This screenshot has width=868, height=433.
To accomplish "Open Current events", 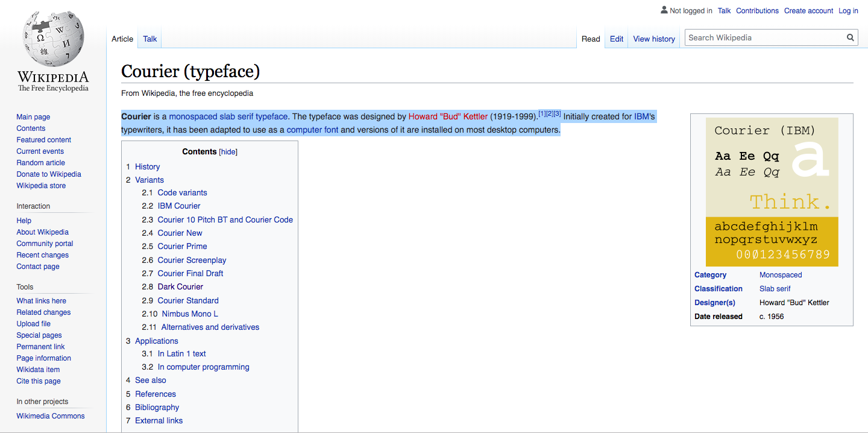I will [40, 151].
